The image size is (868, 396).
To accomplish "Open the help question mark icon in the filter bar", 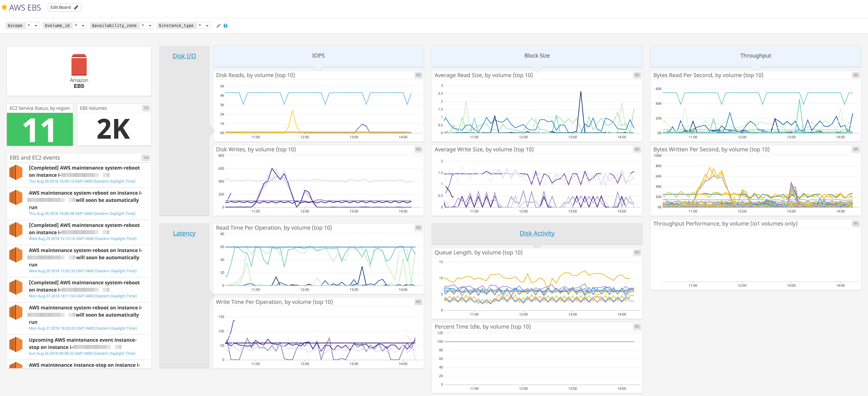I will click(x=226, y=26).
